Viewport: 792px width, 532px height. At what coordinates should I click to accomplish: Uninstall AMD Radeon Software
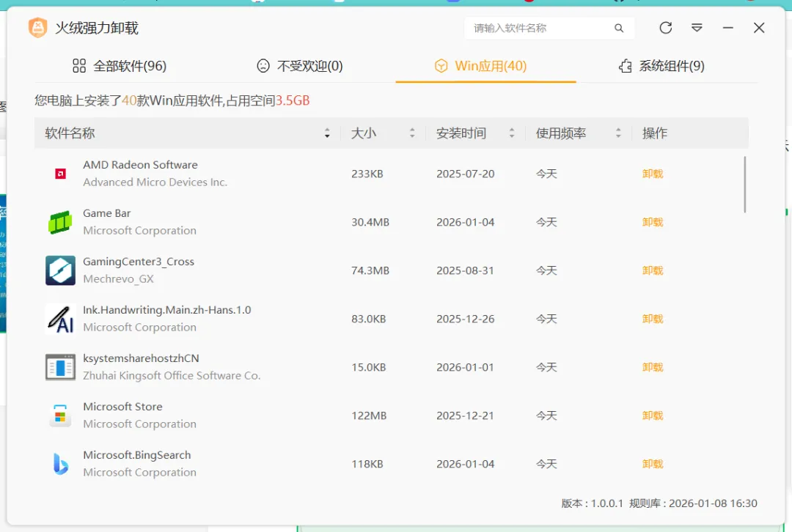(653, 174)
